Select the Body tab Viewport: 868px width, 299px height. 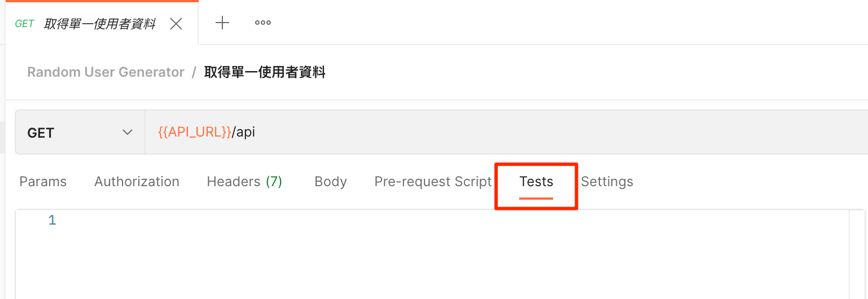coord(331,182)
